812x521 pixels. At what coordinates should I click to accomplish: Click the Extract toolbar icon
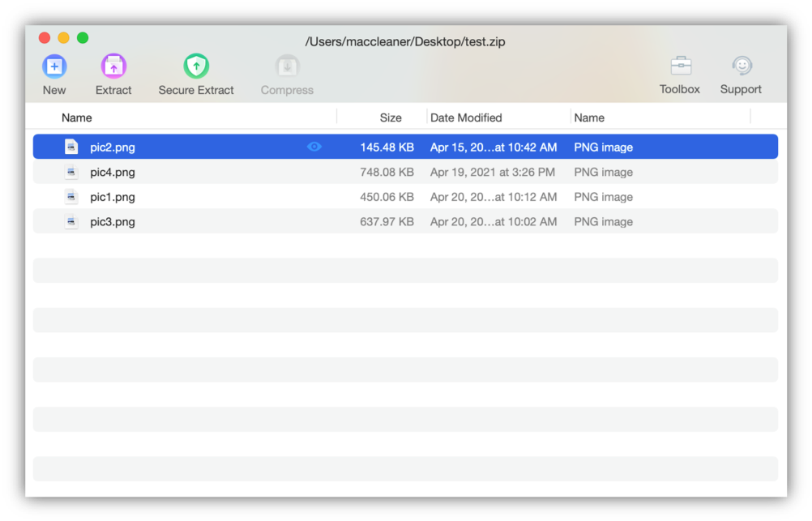tap(113, 66)
